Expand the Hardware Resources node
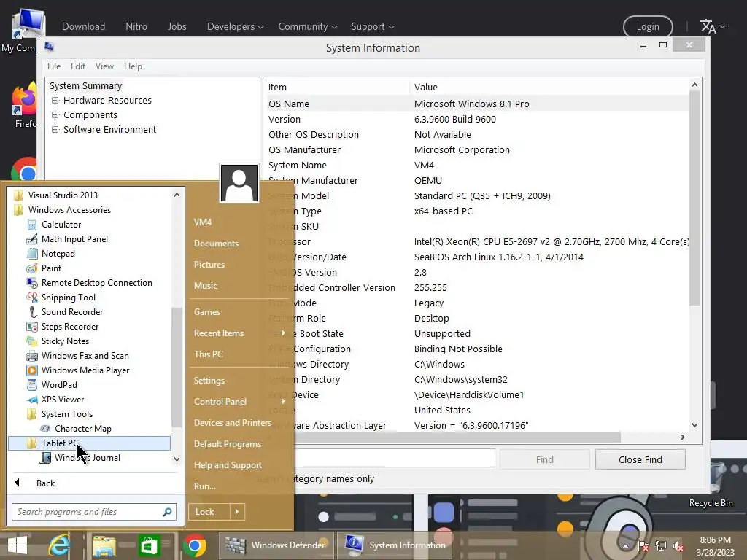Screen dimensions: 747x560 click(55, 101)
